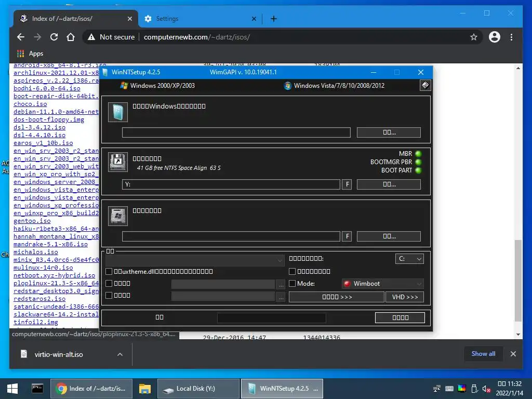Tick the Mode checkbox
This screenshot has height=399, width=532.
[x=292, y=283]
